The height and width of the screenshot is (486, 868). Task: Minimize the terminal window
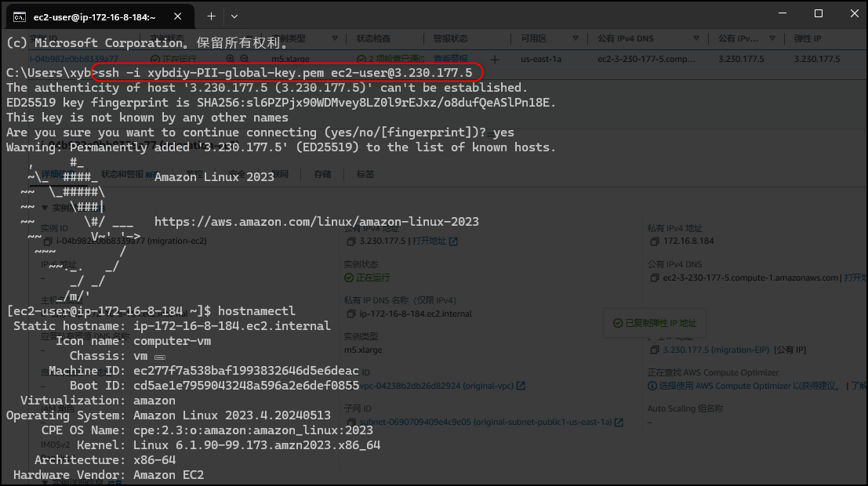coord(783,13)
